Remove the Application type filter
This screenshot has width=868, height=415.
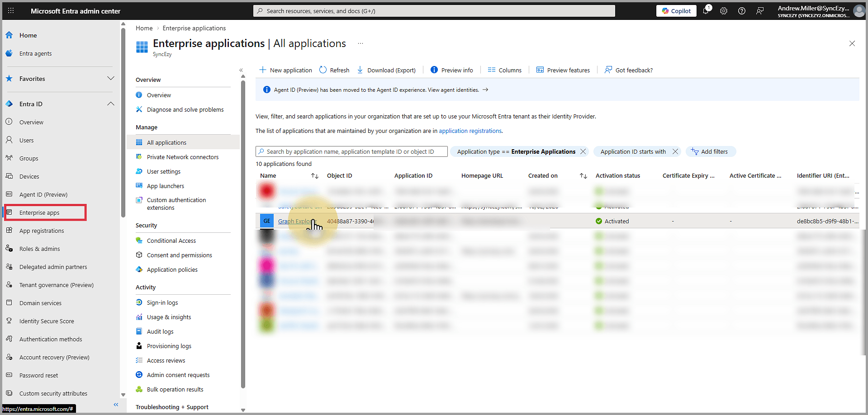[x=583, y=151]
